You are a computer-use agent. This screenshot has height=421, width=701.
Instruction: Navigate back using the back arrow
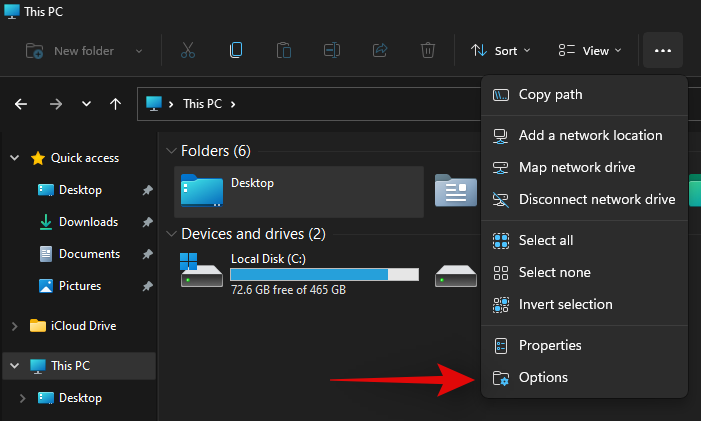(22, 104)
